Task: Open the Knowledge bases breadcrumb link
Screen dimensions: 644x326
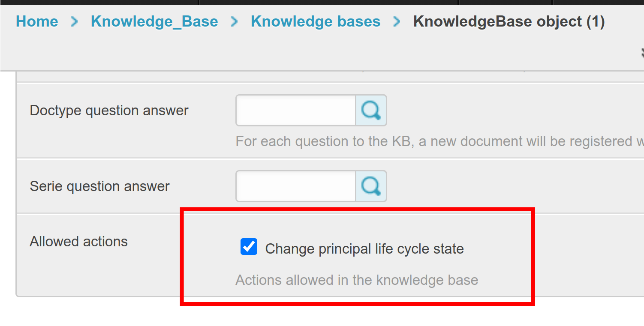Action: [x=316, y=21]
